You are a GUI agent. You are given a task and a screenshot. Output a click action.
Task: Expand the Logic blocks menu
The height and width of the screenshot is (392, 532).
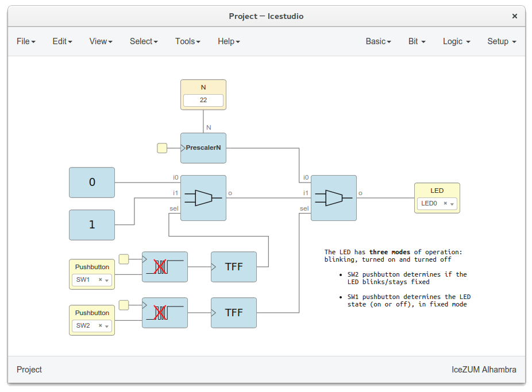coord(456,41)
